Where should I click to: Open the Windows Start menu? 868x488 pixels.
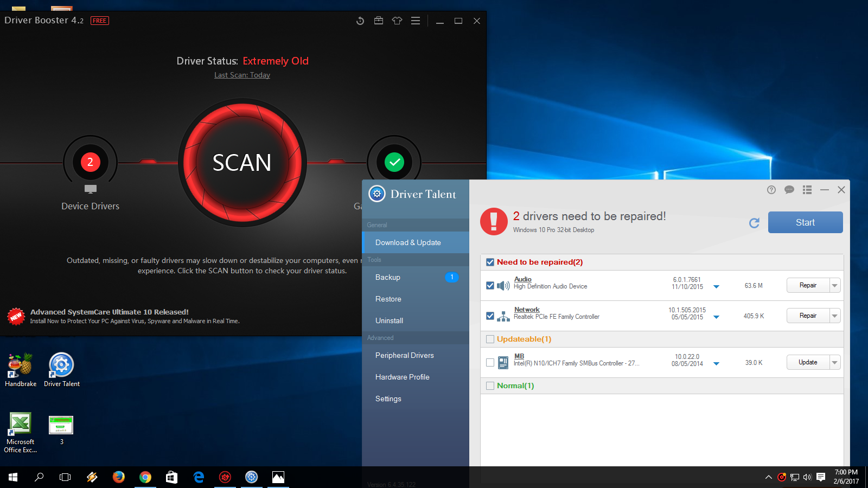click(13, 477)
